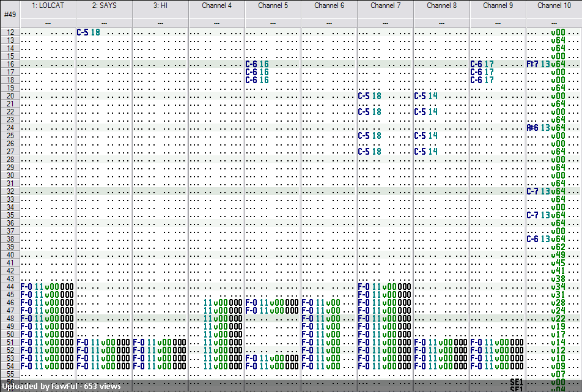The image size is (582, 392).
Task: Open plugin dropdown under 1: LOLCAT header
Action: coord(48,23)
